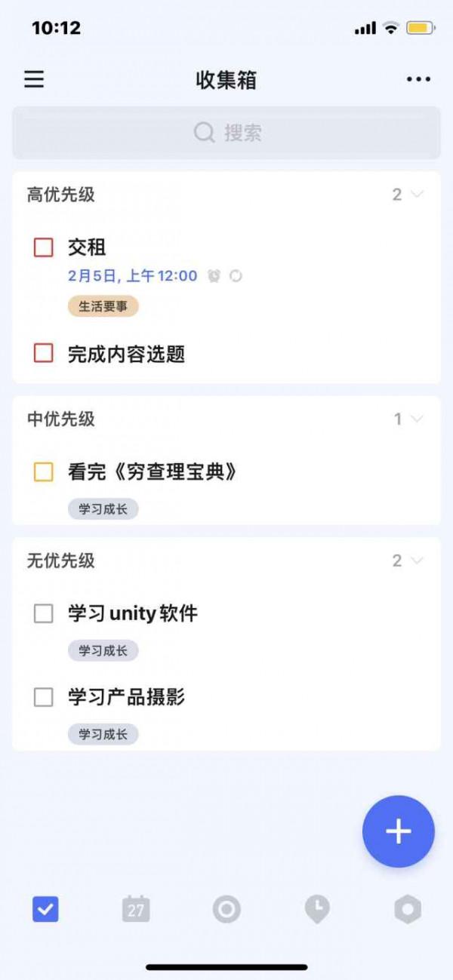Mark the 交租 task complete
The width and height of the screenshot is (453, 980).
[x=43, y=247]
